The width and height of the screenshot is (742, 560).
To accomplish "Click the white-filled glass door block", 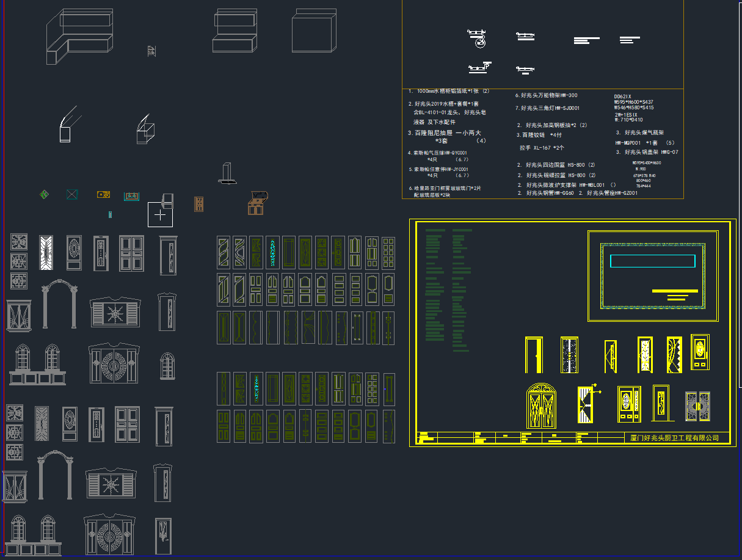I will pyautogui.click(x=46, y=252).
